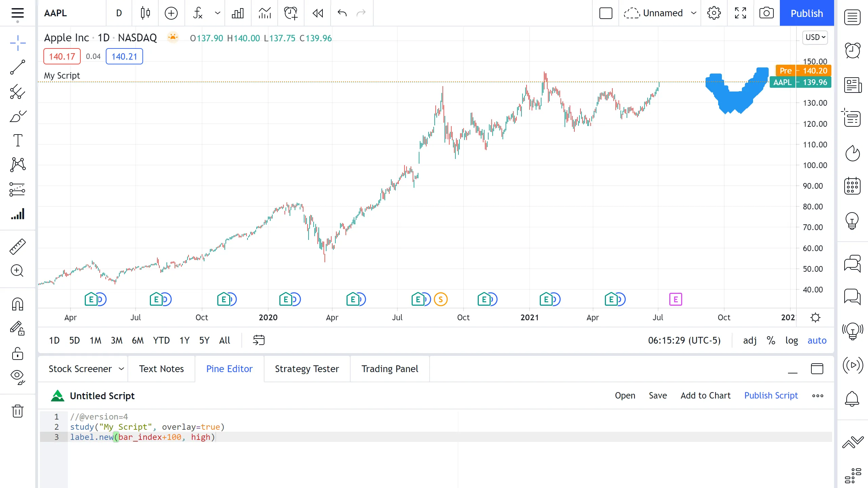Select the 6M time range
This screenshot has width=868, height=488.
click(x=138, y=340)
